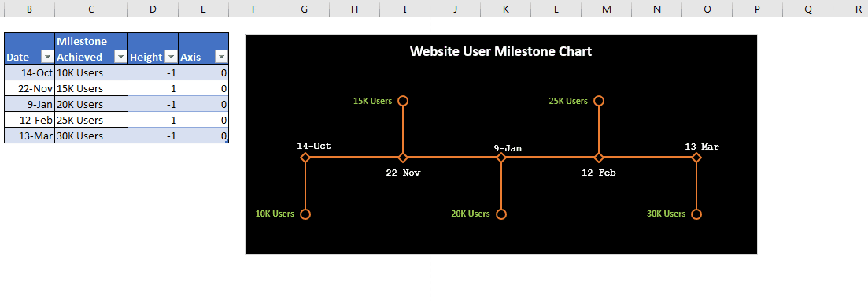The height and width of the screenshot is (301, 868).
Task: Click the 12-Feb date cell
Action: (29, 121)
